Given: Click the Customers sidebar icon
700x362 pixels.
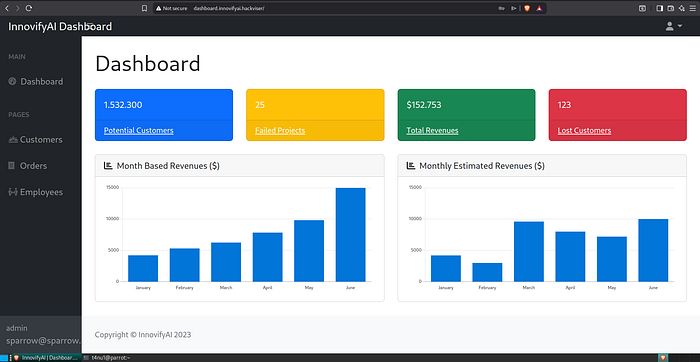Looking at the screenshot, I should pos(13,140).
